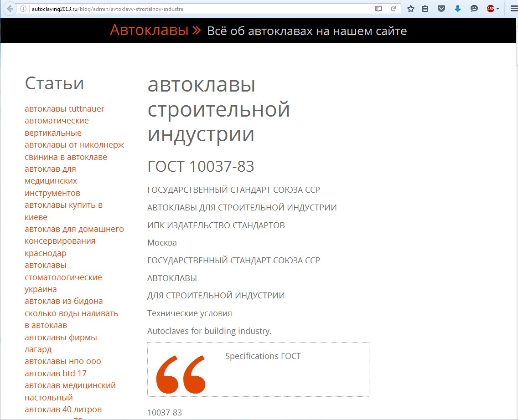This screenshot has height=420, width=518.
Task: Click the tagline Всё об автоклавах на нашем сайте
Action: (307, 31)
